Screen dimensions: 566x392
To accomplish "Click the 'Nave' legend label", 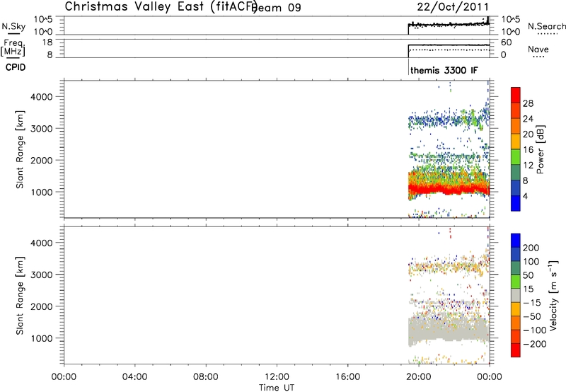I will point(538,50).
